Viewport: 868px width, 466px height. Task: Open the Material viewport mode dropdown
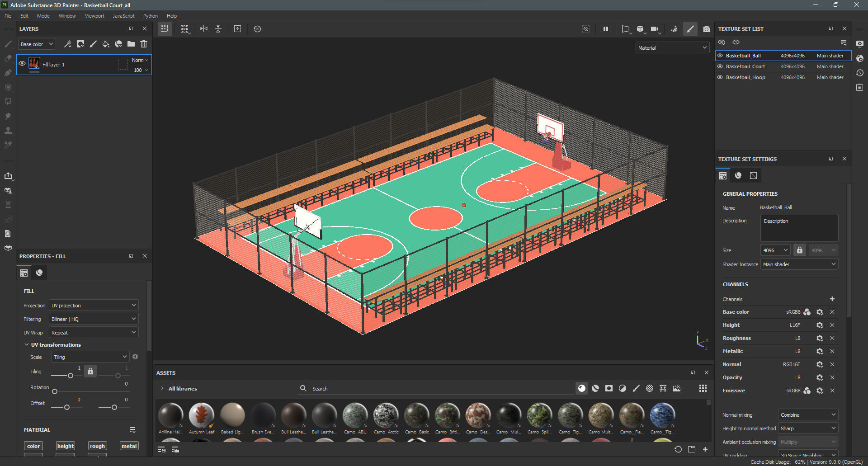click(x=672, y=47)
